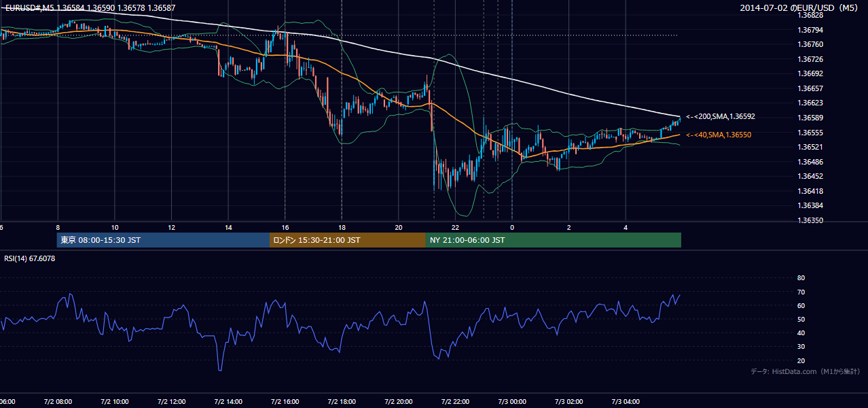The image size is (868, 408).
Task: Select the London 15:30-21:00 JST session bar
Action: 348,240
